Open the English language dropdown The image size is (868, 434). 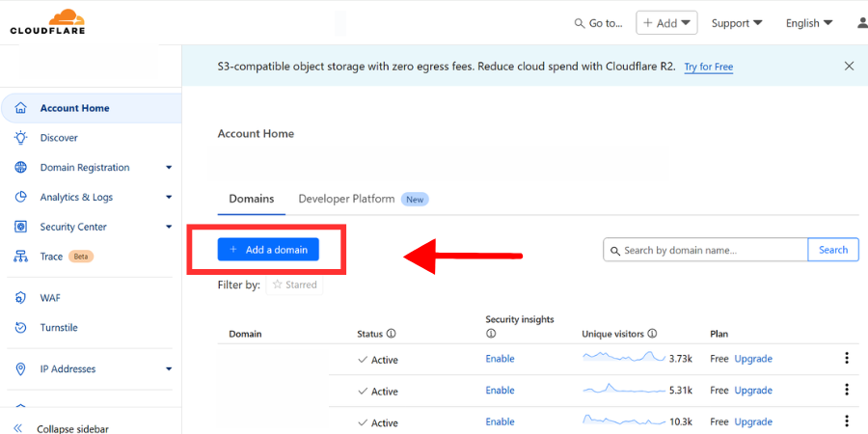pyautogui.click(x=809, y=23)
